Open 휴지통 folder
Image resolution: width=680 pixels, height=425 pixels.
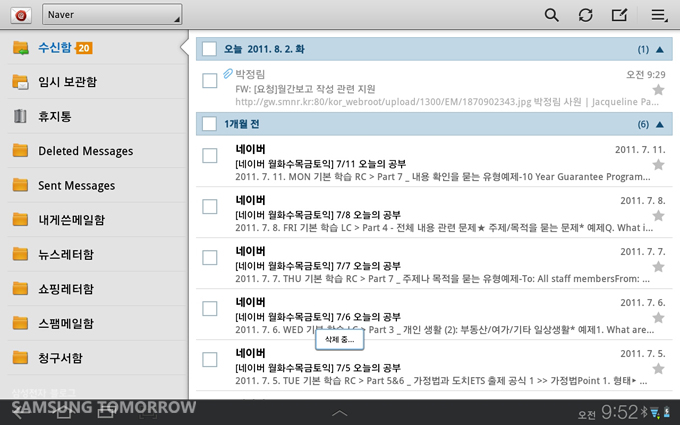[96, 116]
